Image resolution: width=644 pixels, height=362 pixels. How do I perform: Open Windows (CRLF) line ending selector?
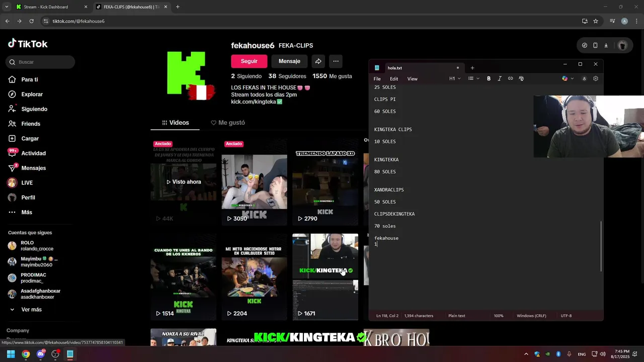click(x=531, y=316)
